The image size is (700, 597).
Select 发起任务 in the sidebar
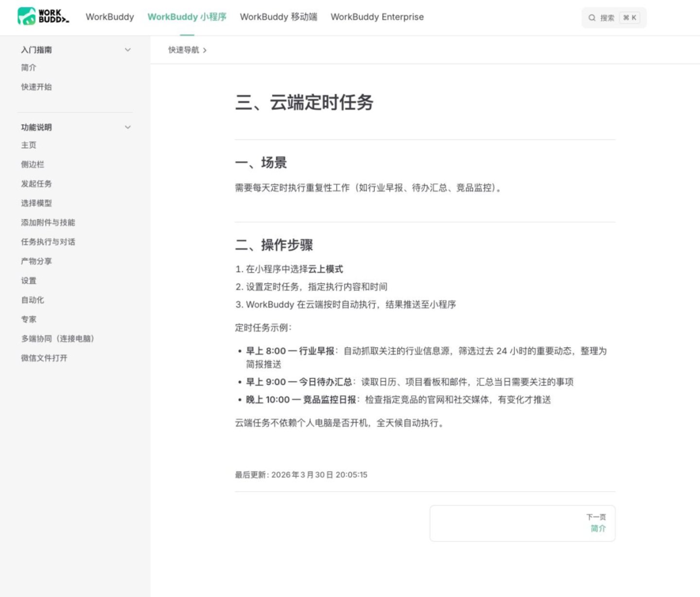pyautogui.click(x=36, y=184)
